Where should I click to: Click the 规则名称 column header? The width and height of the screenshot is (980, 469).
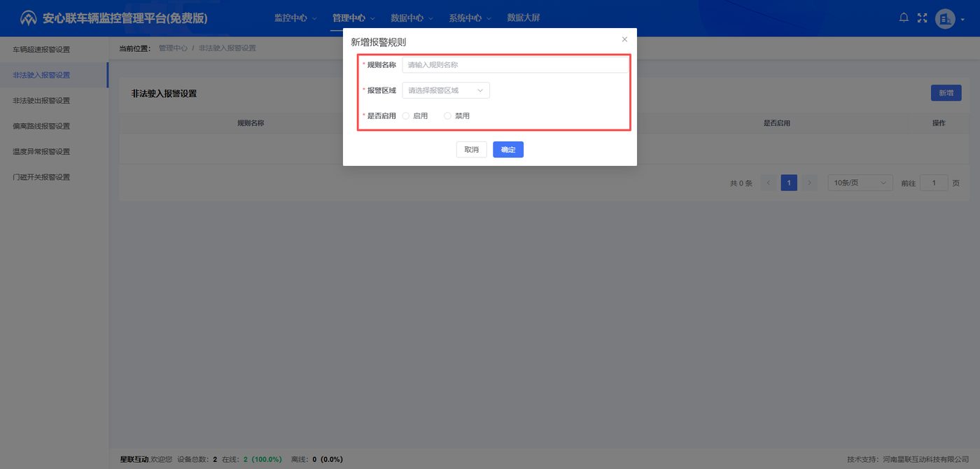pos(251,123)
